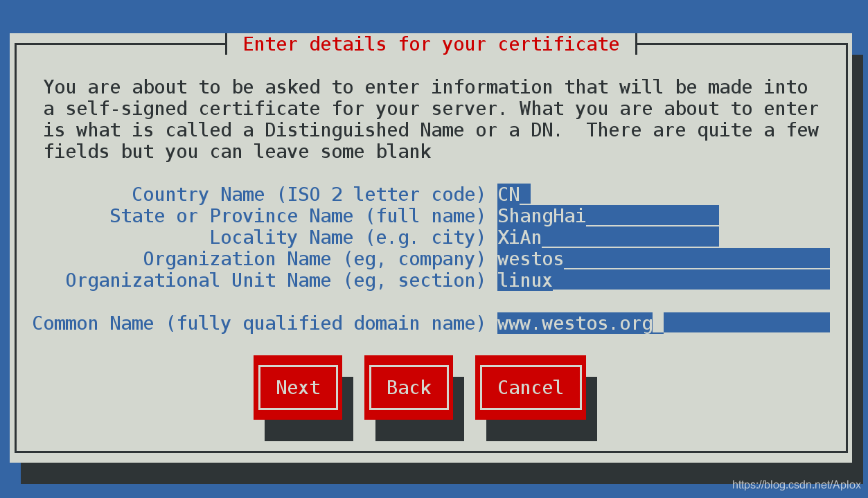Screen dimensions: 868x498
Task: Click the Cancel button
Action: (x=531, y=387)
